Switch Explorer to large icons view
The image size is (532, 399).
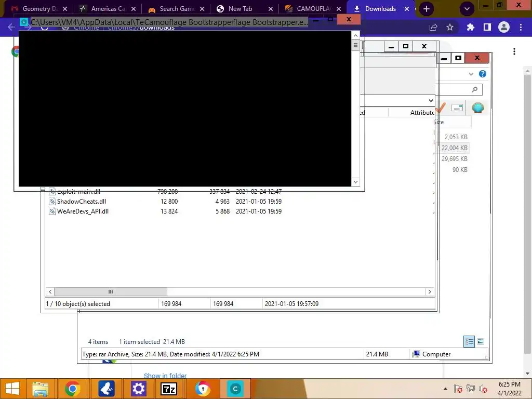[x=481, y=341]
